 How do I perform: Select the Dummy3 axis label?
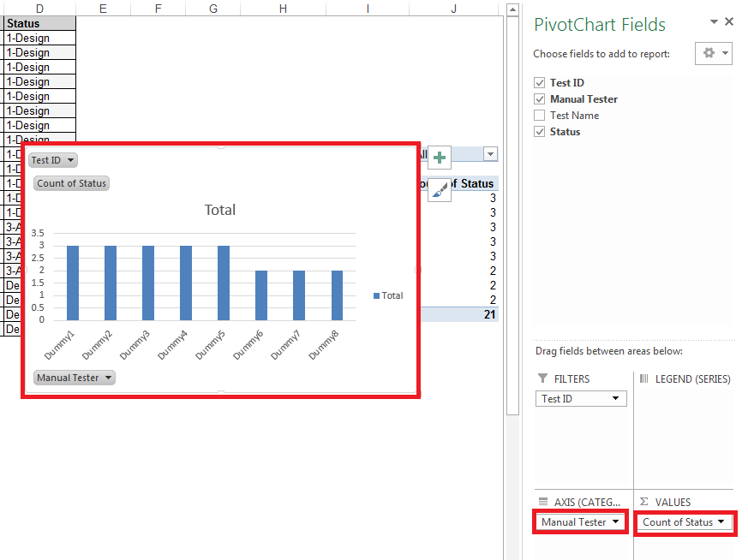(x=135, y=345)
